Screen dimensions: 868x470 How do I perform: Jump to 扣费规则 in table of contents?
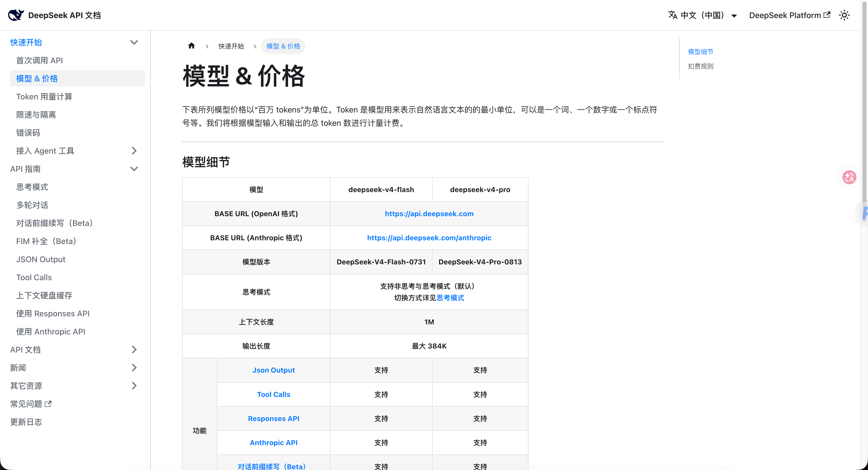click(700, 66)
